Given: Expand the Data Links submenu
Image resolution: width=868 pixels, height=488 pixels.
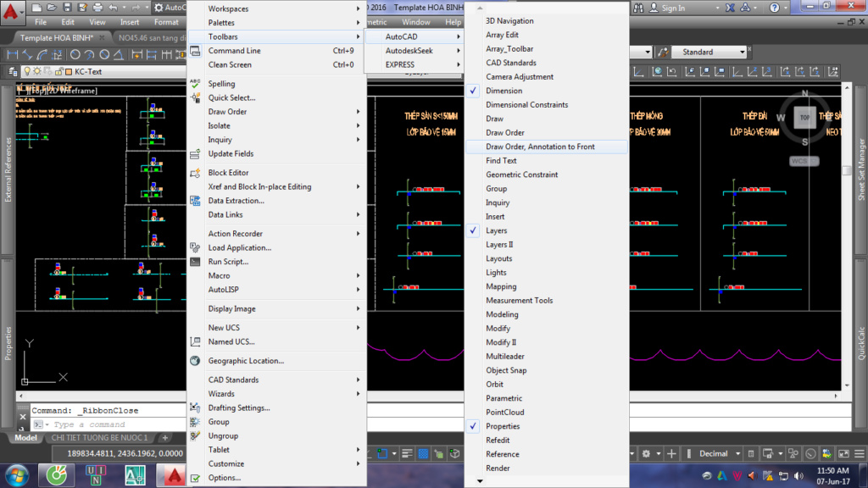Looking at the screenshot, I should pos(277,214).
